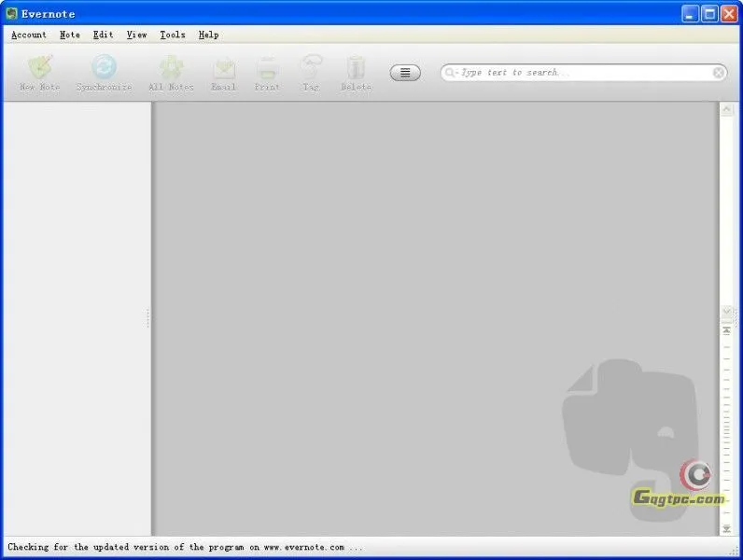Open the Account menu

coord(29,35)
